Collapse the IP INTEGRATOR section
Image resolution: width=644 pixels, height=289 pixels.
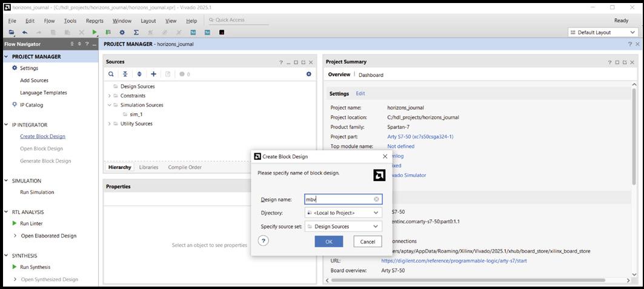(x=6, y=125)
